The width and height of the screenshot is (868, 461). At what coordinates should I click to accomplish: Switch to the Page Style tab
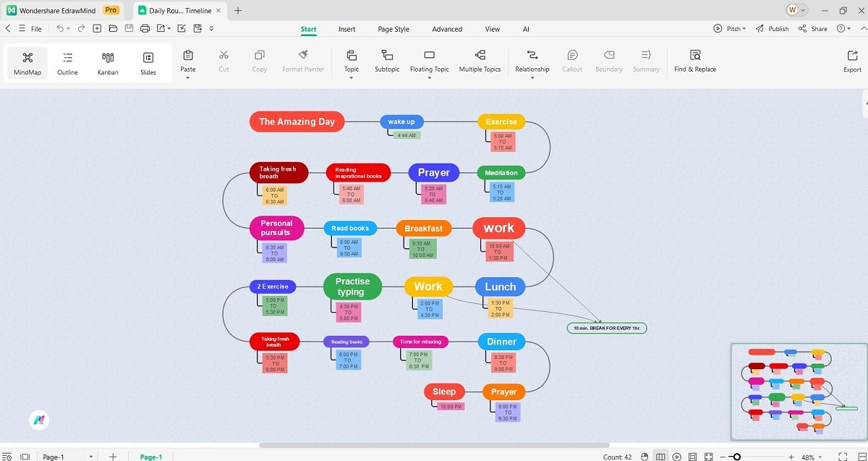(x=393, y=29)
